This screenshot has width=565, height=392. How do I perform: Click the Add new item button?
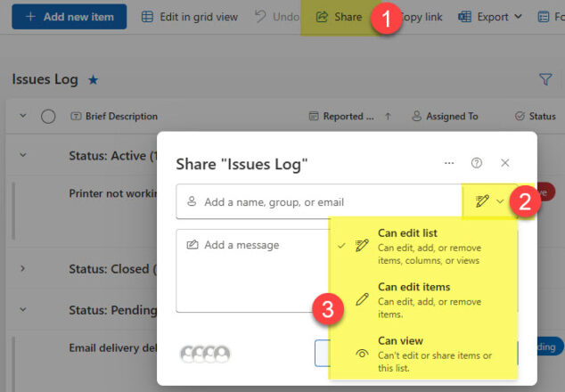pyautogui.click(x=70, y=17)
